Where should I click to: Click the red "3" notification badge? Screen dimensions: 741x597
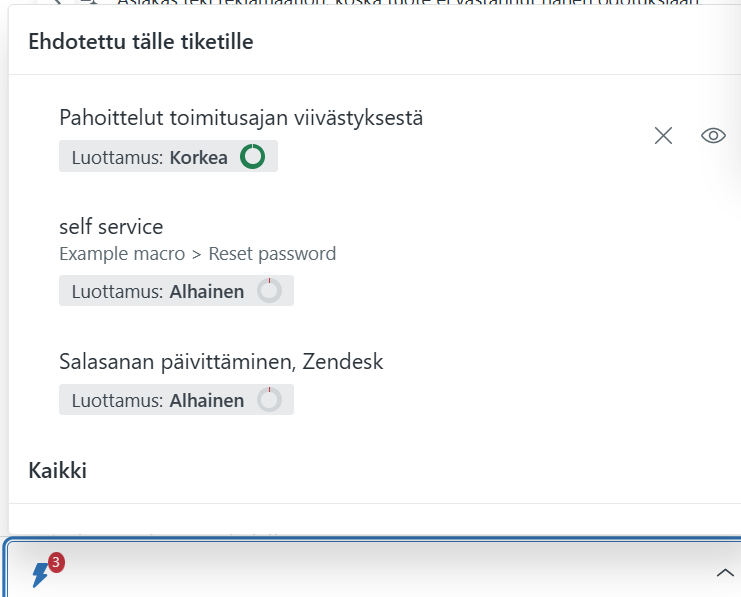click(56, 563)
